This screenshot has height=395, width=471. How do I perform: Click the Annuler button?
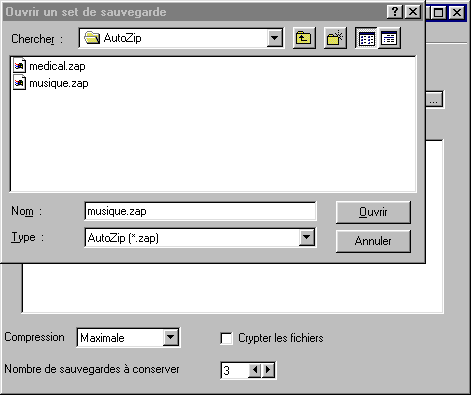click(373, 241)
